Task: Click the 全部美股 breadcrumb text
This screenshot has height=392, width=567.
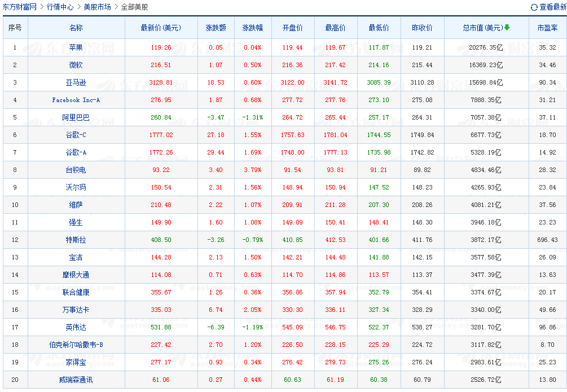Action: 134,7
